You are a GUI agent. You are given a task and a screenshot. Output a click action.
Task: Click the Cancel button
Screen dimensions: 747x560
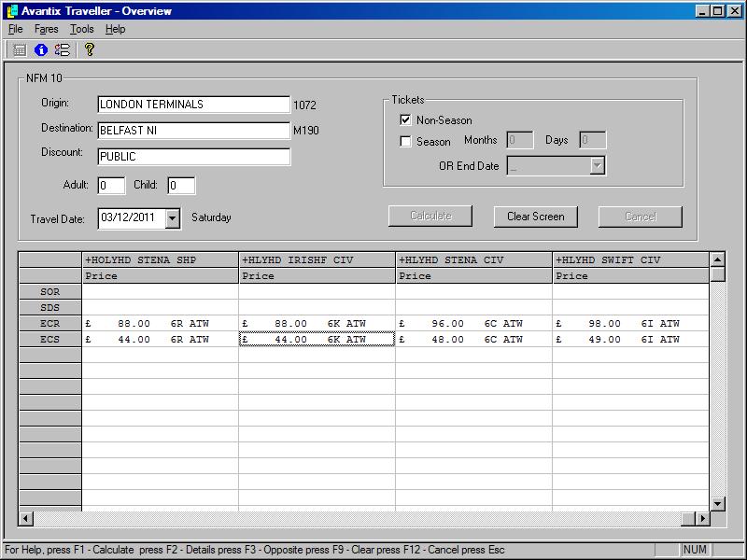coord(641,217)
